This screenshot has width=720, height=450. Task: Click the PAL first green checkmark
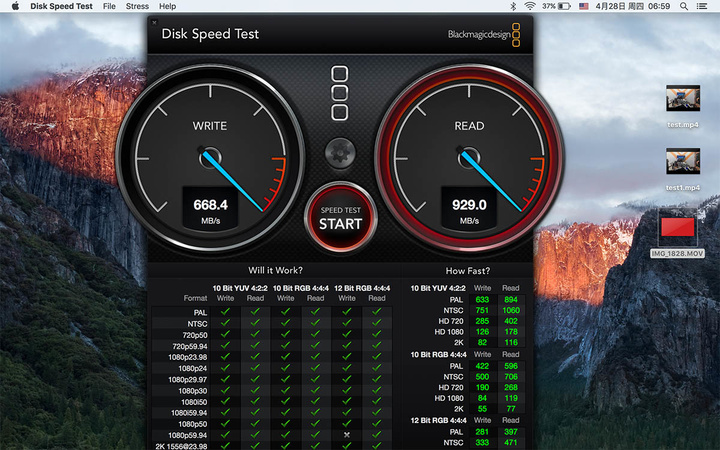(225, 312)
